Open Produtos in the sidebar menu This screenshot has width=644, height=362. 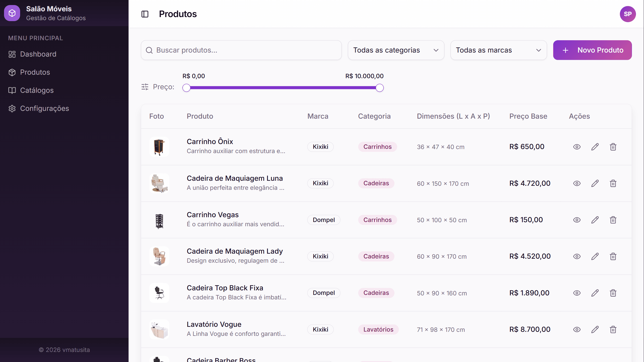[64, 72]
